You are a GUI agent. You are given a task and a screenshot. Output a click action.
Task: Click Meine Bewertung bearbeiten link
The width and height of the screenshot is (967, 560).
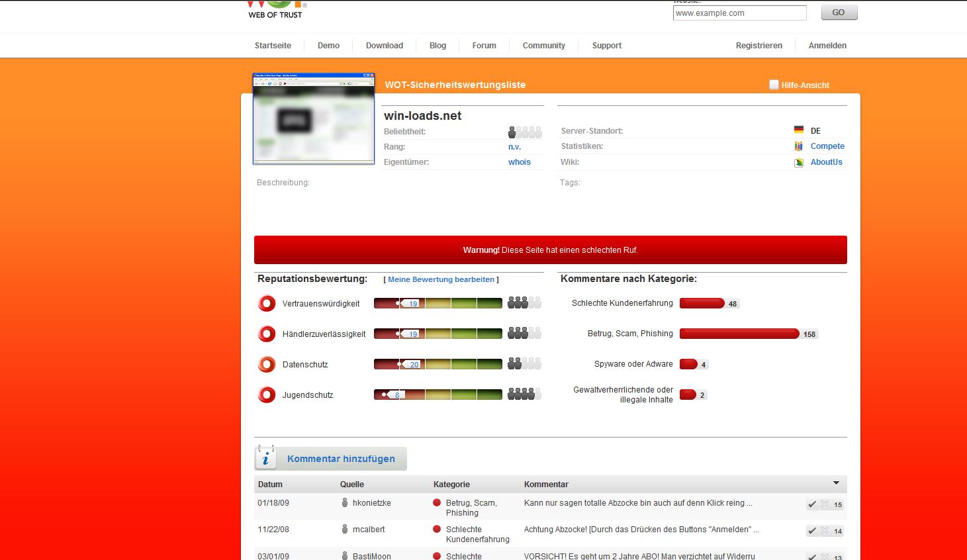(441, 279)
